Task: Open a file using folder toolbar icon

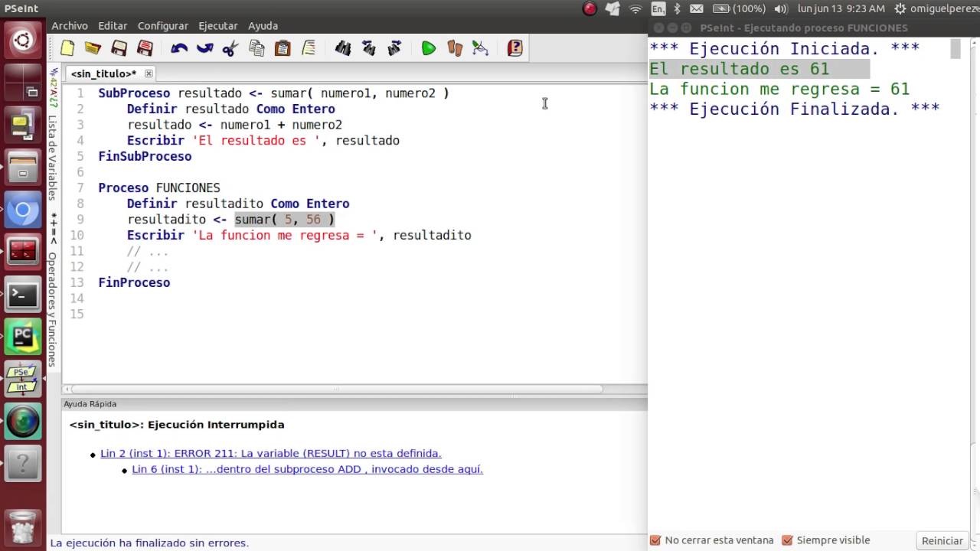Action: pyautogui.click(x=93, y=48)
